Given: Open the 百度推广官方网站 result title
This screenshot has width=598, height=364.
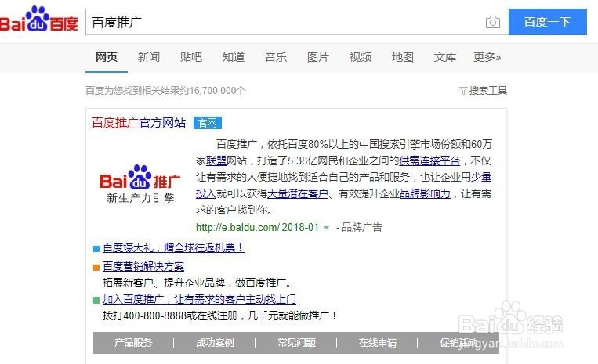Looking at the screenshot, I should click(139, 123).
